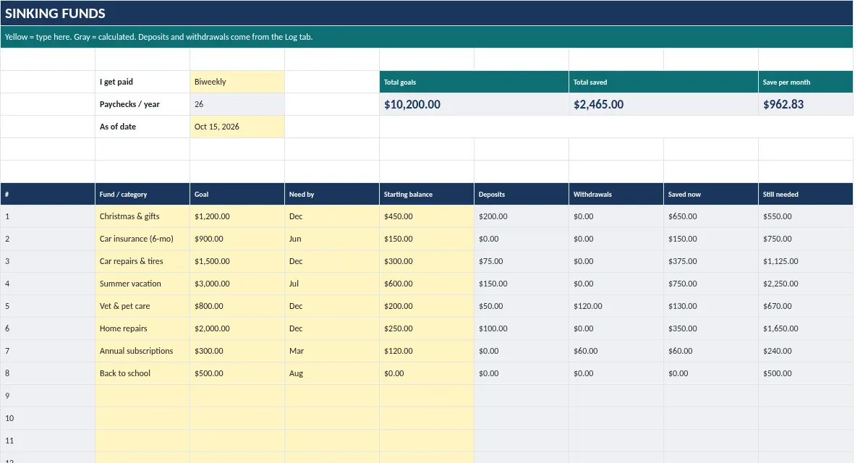Click the Home repairs goal $2,000.00

[x=237, y=328]
